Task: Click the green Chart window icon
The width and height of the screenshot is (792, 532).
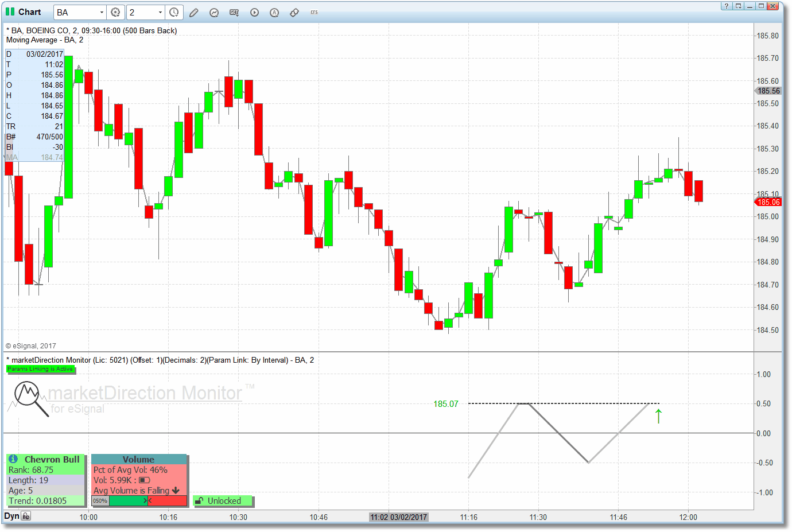Action: (10, 11)
